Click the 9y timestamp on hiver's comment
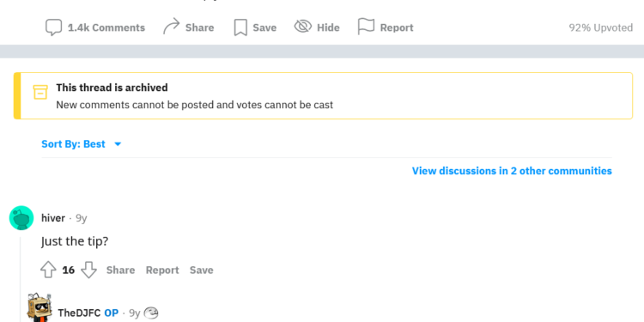This screenshot has width=644, height=322. [82, 218]
